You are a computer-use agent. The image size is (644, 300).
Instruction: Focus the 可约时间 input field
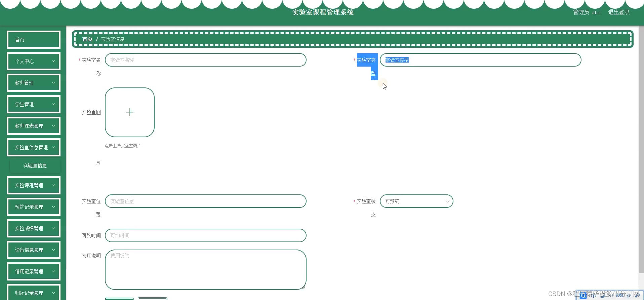pyautogui.click(x=206, y=235)
